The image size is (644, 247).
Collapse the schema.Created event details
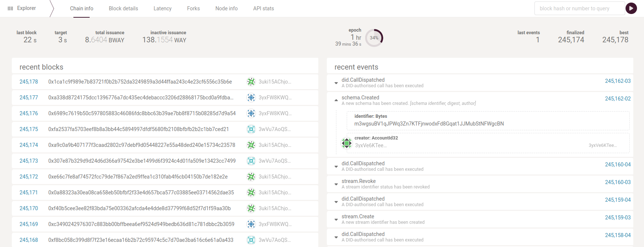click(x=336, y=100)
